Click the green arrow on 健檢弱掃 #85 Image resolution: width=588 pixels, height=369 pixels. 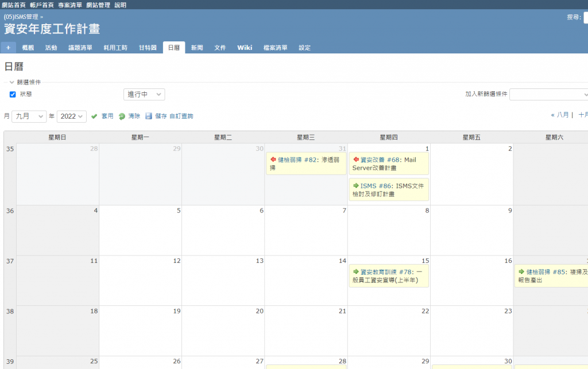pos(521,272)
